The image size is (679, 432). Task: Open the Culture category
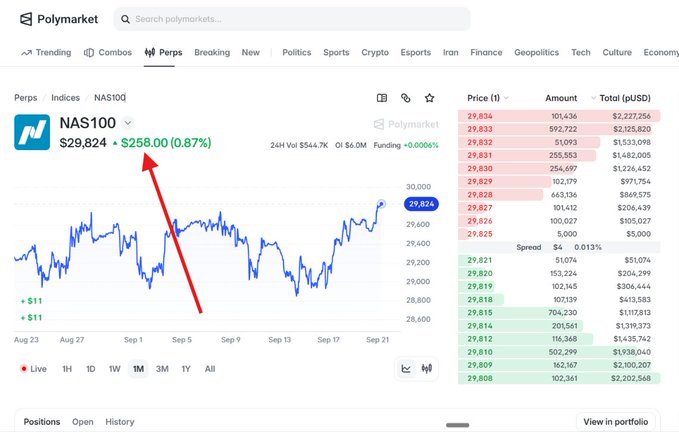click(x=617, y=52)
